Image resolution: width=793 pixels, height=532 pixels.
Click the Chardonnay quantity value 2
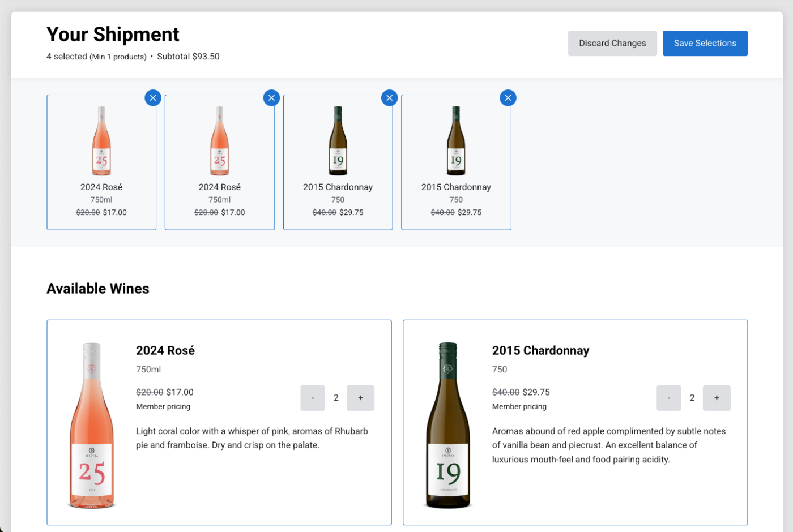click(692, 398)
